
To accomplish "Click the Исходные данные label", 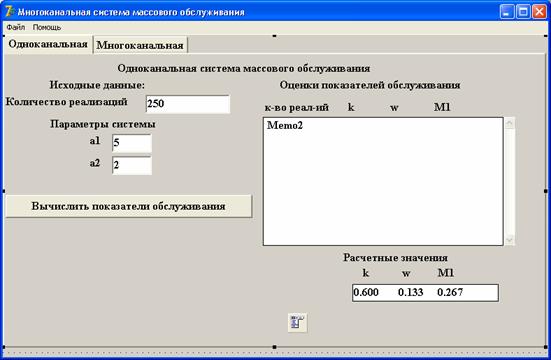I will [x=97, y=85].
